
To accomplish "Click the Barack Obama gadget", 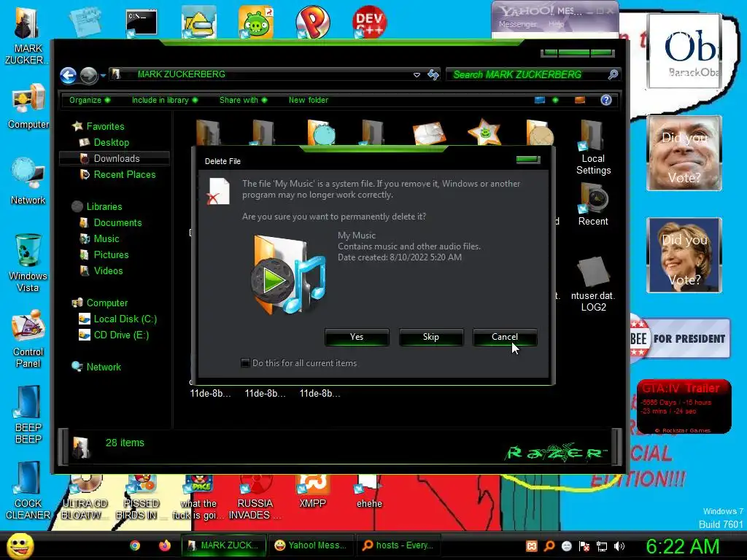I will tap(684, 51).
